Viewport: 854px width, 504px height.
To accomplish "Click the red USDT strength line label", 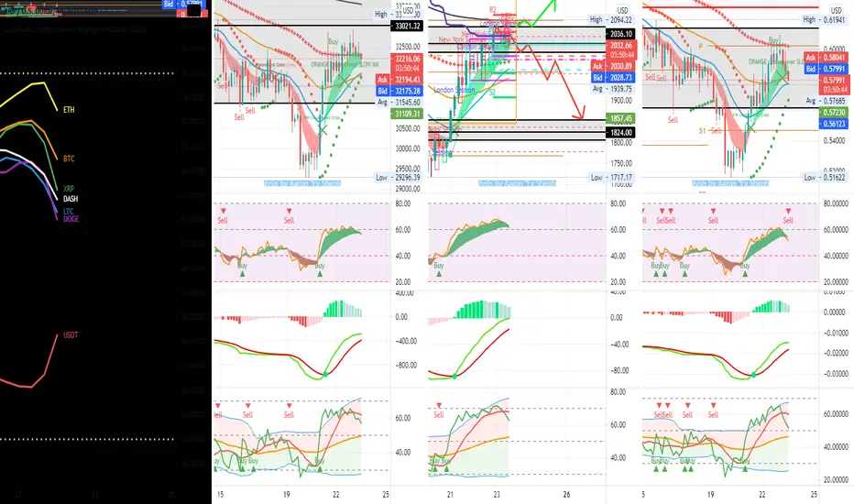I will pos(71,335).
